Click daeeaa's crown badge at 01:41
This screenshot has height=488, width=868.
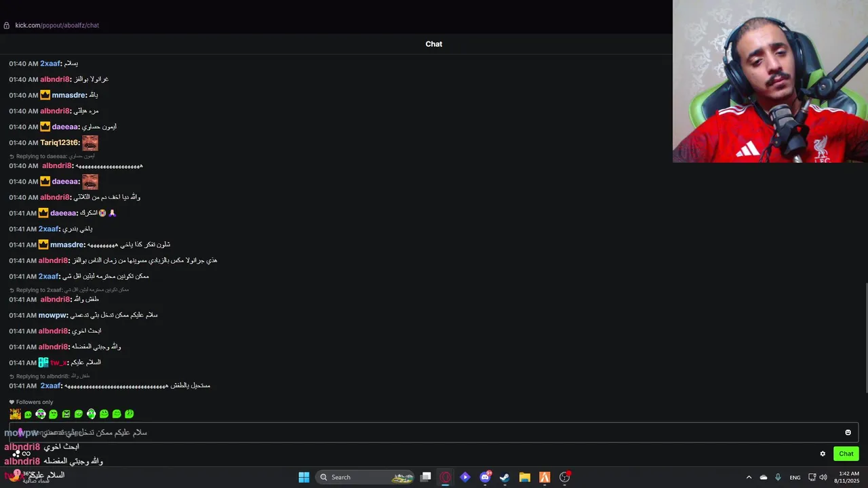43,213
